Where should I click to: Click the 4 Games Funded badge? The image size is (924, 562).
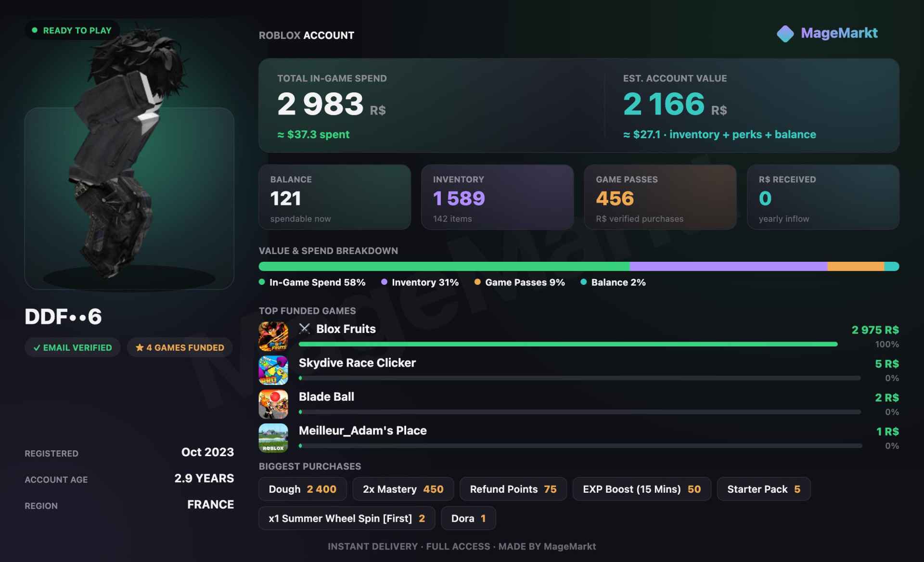pyautogui.click(x=180, y=347)
